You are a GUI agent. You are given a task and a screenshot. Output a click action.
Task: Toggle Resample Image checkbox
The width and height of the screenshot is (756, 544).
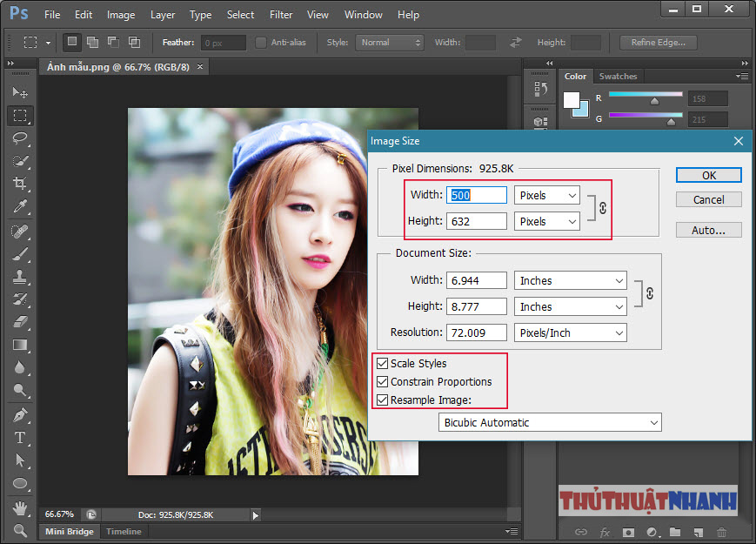pos(382,400)
